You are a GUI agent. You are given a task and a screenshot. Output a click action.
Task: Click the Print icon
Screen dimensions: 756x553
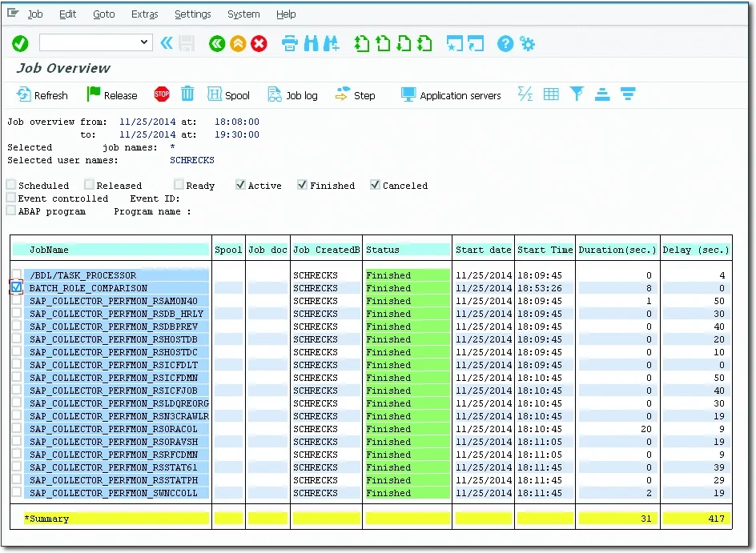(x=289, y=44)
